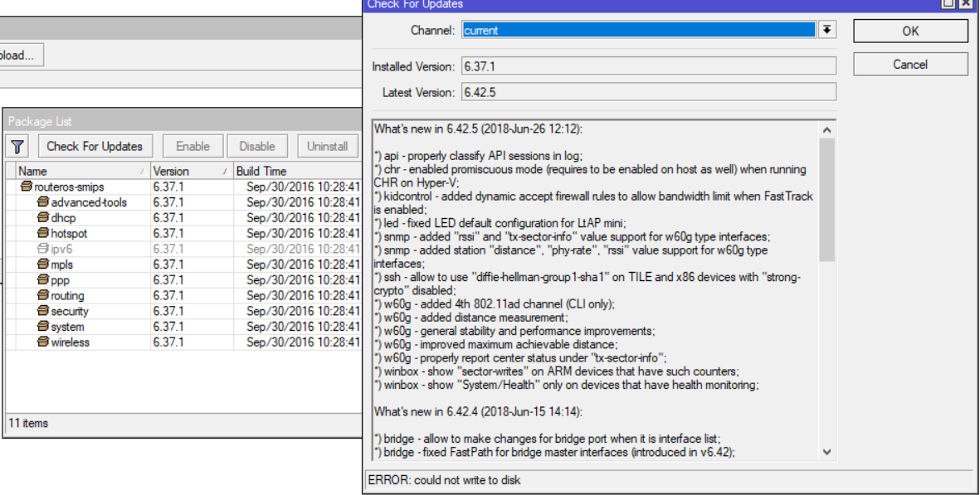Select the hotspot package name
The image size is (980, 495).
[69, 234]
